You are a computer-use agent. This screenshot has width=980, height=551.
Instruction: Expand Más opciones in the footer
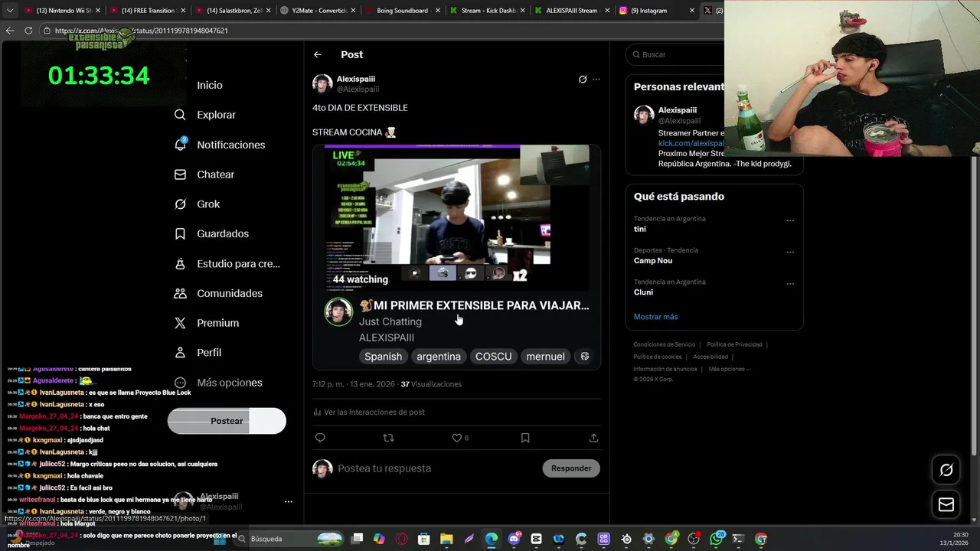[x=729, y=369]
